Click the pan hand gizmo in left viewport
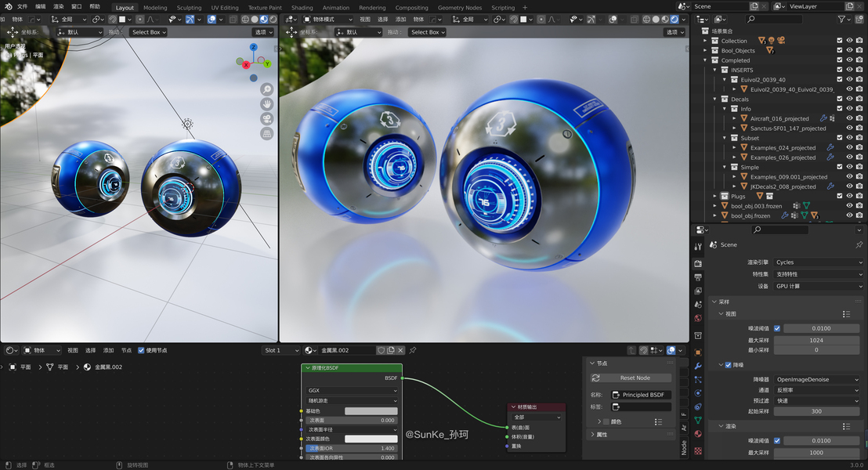 pyautogui.click(x=267, y=104)
